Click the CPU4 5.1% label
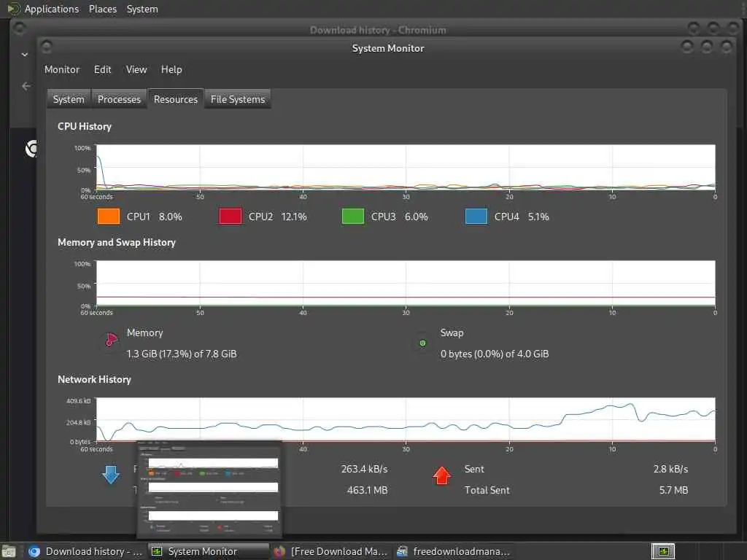This screenshot has width=747, height=560. coord(522,217)
